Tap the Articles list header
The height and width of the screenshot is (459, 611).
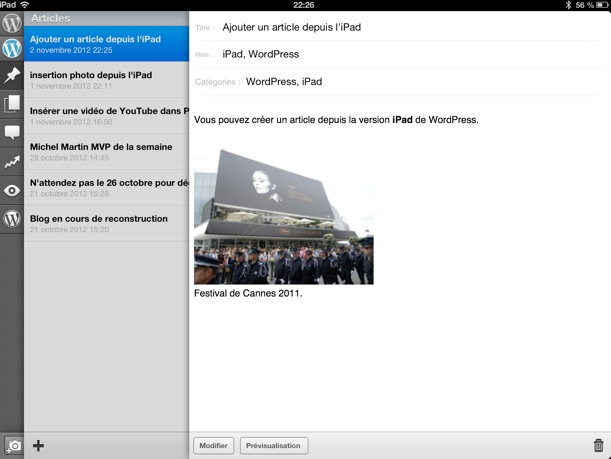tap(106, 18)
